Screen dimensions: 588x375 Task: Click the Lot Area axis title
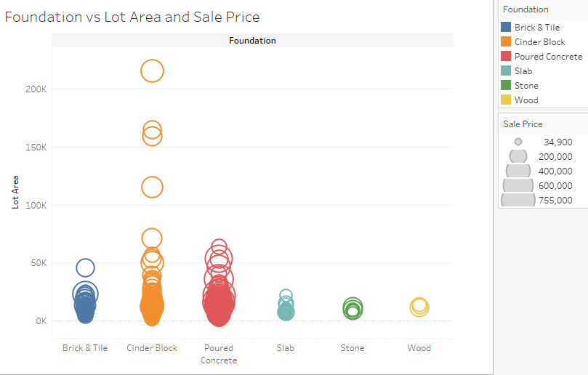point(15,192)
